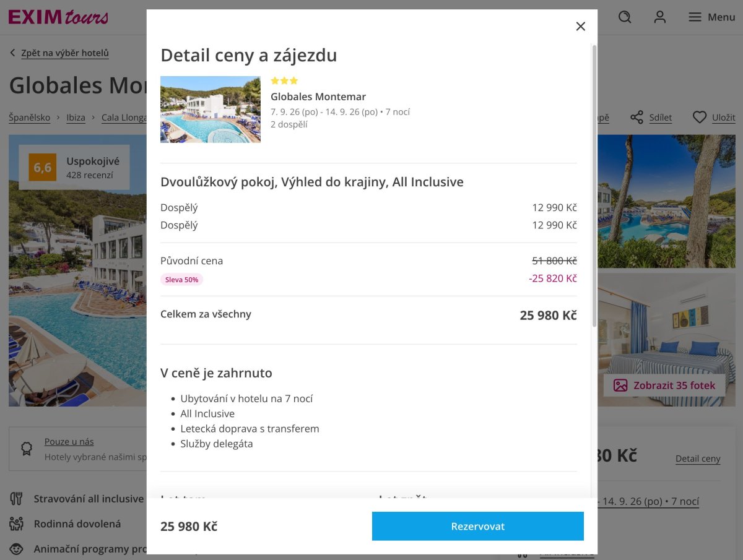
Task: Click the 6,6 rating badge
Action: pyautogui.click(x=43, y=167)
